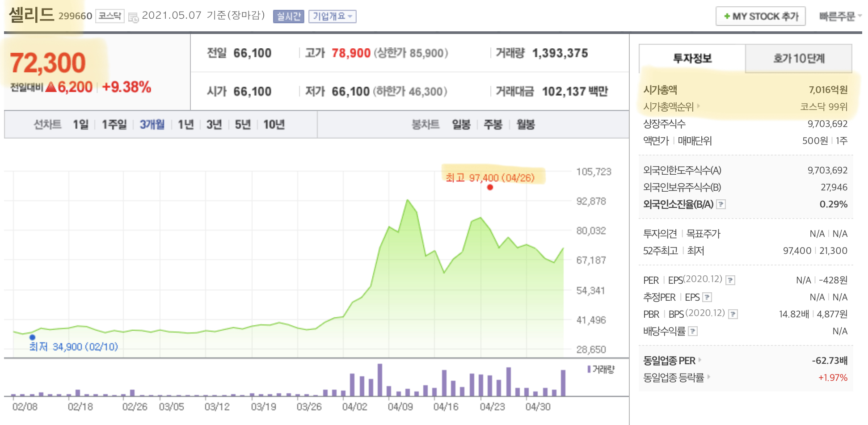This screenshot has width=868, height=425.
Task: Click the stock code 299660
Action: coord(75,16)
